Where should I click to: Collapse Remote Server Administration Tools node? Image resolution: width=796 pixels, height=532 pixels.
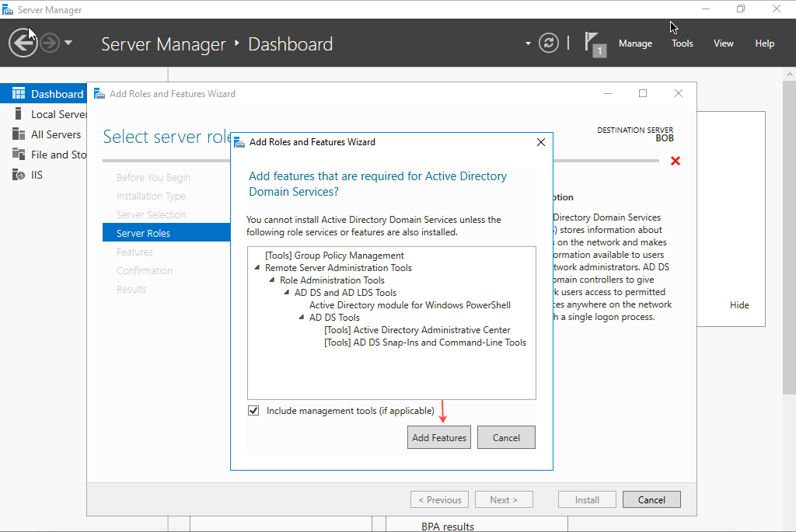(257, 267)
